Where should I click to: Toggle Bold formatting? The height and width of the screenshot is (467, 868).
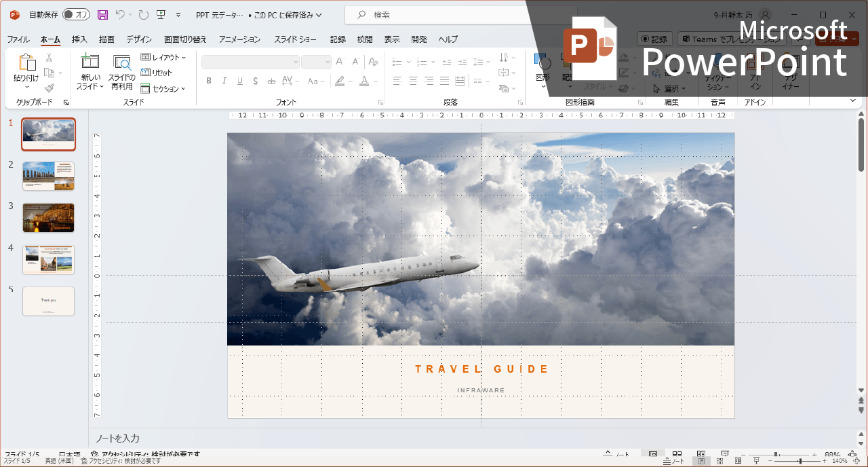(208, 81)
